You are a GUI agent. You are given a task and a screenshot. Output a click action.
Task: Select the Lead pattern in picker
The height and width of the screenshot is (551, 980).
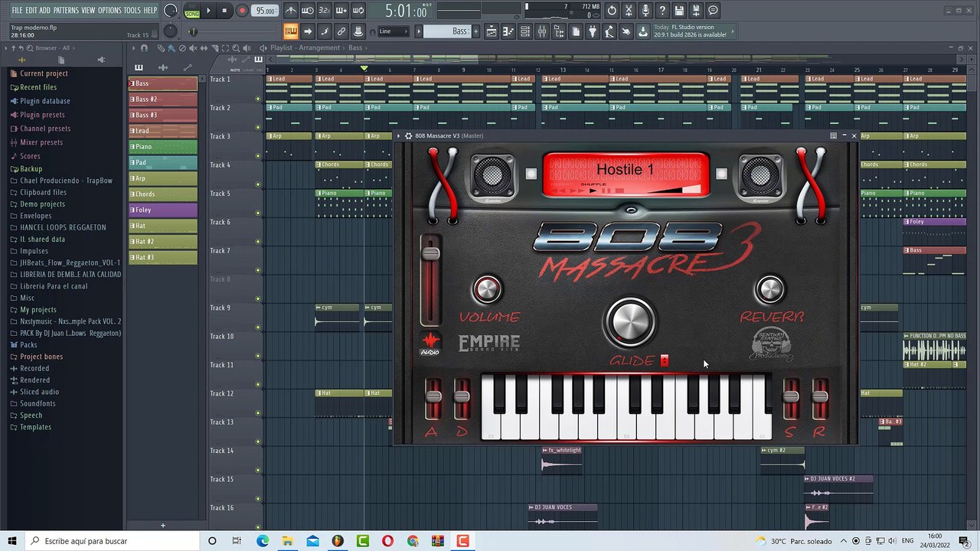(x=162, y=131)
